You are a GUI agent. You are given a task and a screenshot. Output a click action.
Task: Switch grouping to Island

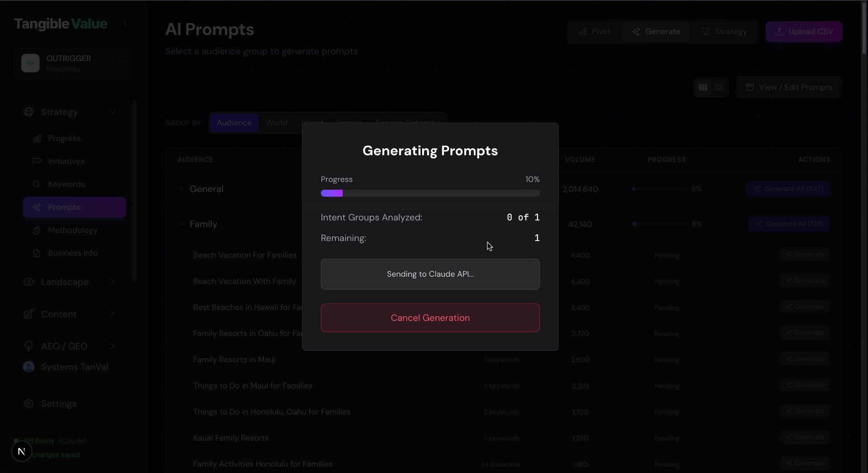pos(312,123)
